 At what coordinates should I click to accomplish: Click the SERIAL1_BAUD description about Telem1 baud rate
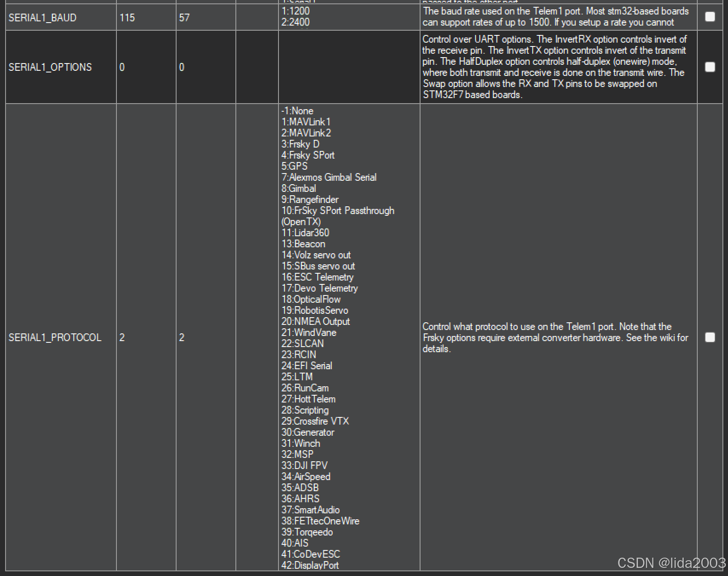click(555, 17)
